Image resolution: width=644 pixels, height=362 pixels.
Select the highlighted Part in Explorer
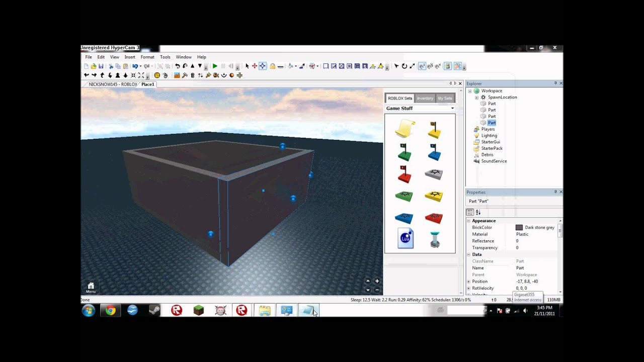pos(492,123)
